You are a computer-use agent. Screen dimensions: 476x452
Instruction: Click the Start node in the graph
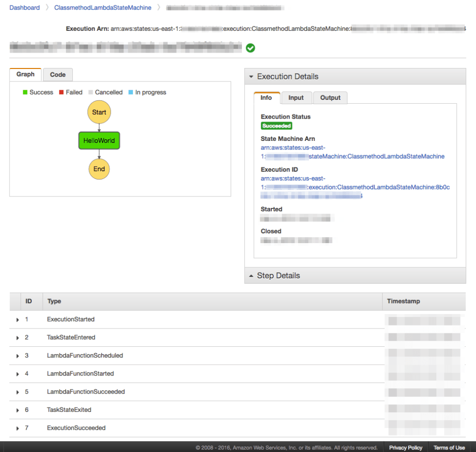99,112
